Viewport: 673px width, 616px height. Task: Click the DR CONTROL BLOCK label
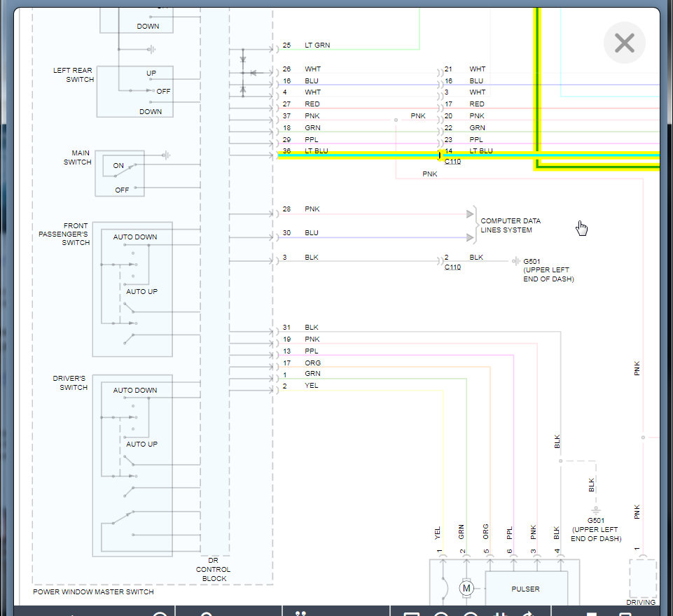(214, 569)
